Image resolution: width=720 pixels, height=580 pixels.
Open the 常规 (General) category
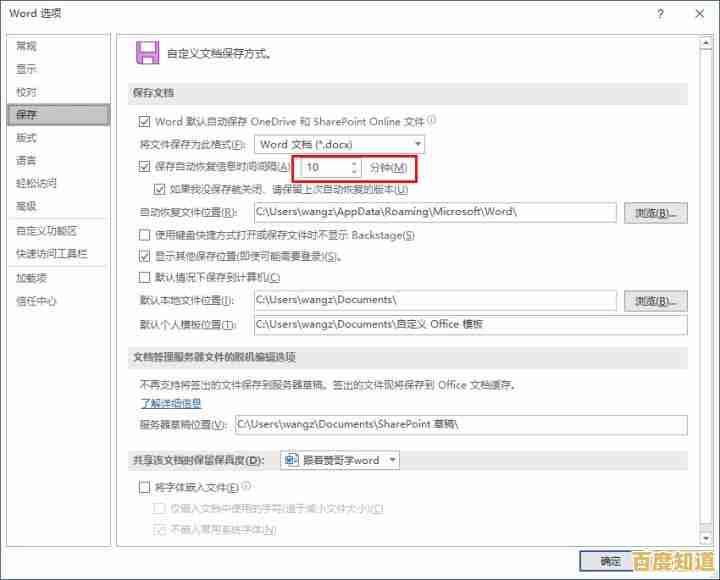[x=26, y=46]
